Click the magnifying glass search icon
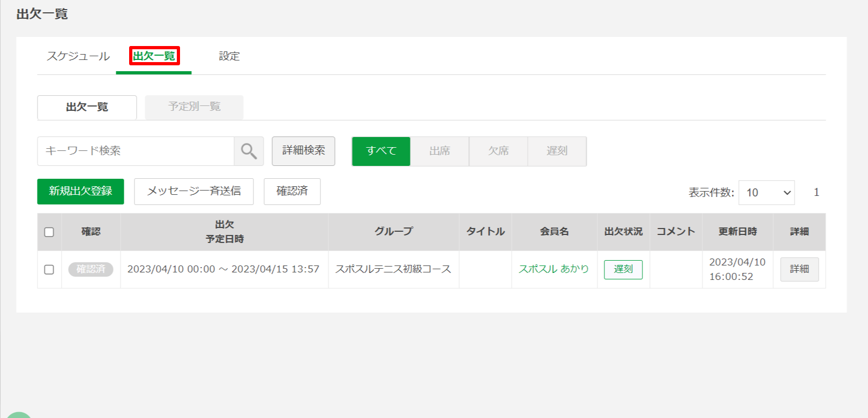Viewport: 868px width, 418px height. (249, 151)
